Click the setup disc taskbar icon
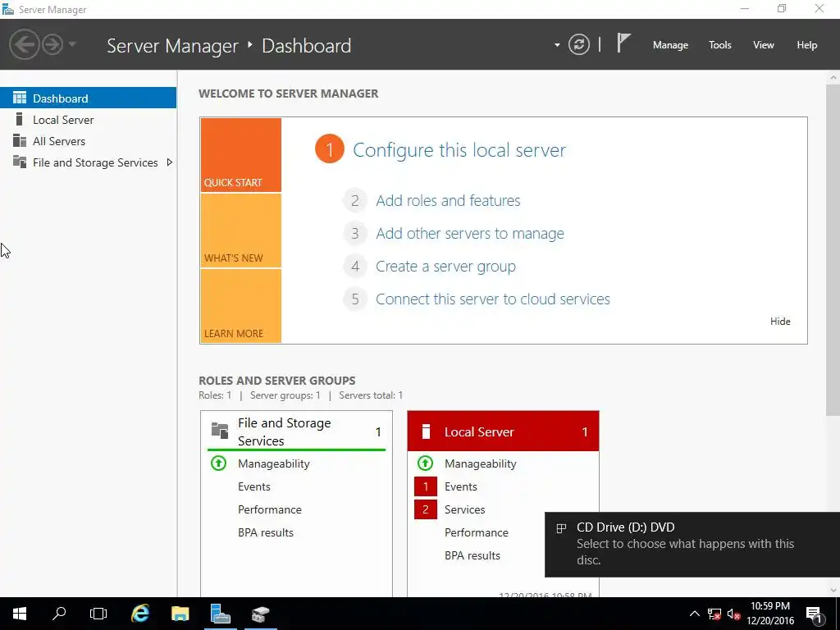Screen dimensions: 840x630 pyautogui.click(x=260, y=614)
